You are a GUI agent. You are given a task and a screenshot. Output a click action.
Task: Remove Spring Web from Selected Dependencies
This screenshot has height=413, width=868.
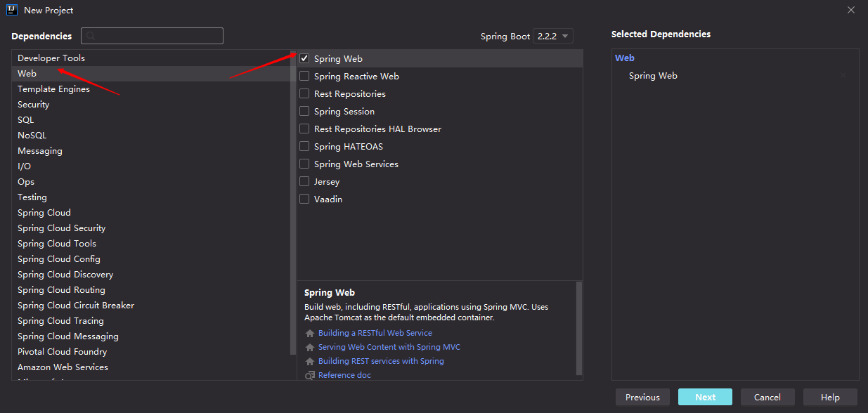click(843, 76)
